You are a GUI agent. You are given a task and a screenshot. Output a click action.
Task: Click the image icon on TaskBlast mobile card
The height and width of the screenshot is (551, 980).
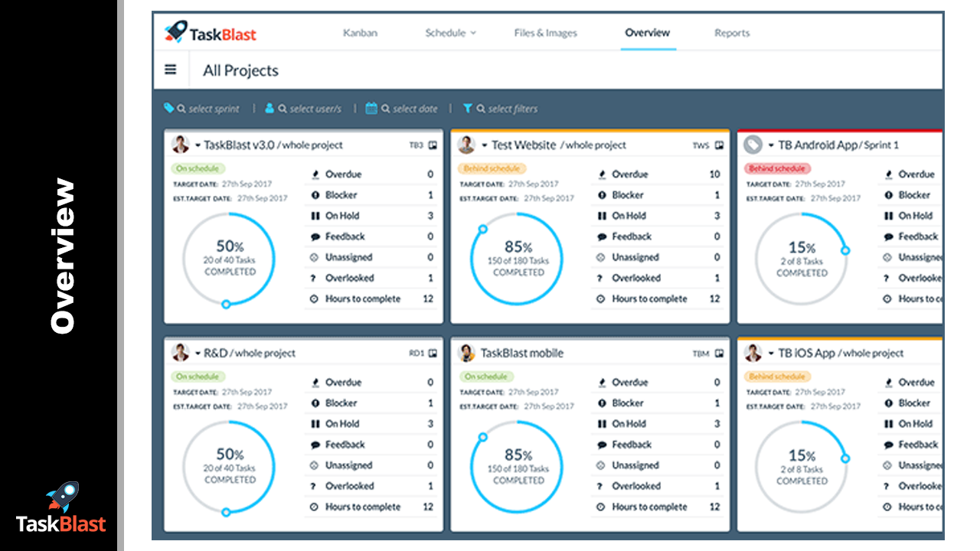click(719, 353)
